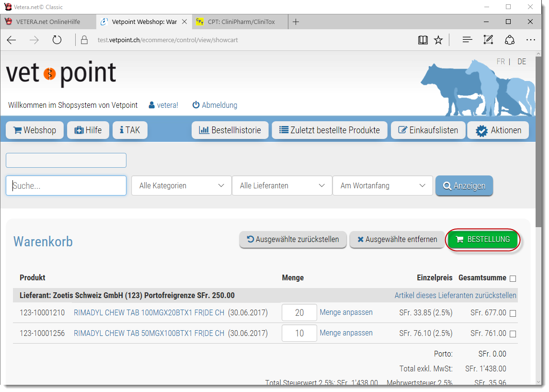Toggle the select-all checkbox beside Gesamtsumme
549x392 pixels.
(513, 278)
